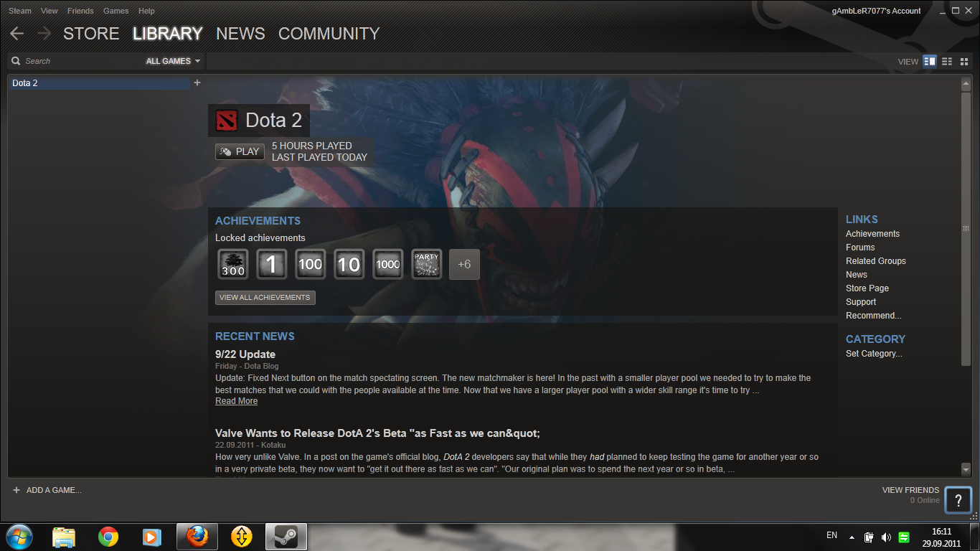Viewport: 980px width, 551px height.
Task: Click VIEW ALL ACHIEVEMENTS button
Action: pos(265,297)
